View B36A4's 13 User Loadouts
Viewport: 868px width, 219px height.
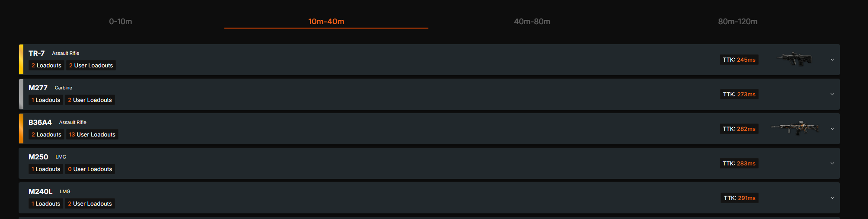click(x=92, y=135)
